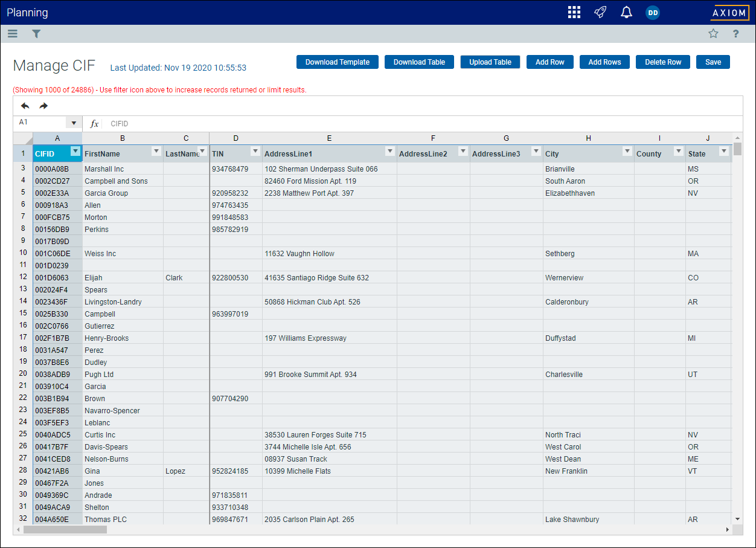This screenshot has width=756, height=548.
Task: Select cell 'Campbell and Sons'
Action: coord(123,181)
